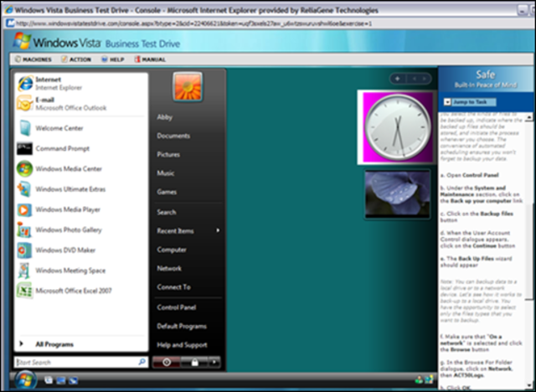
Task: Open the Manual menu item
Action: pyautogui.click(x=150, y=59)
